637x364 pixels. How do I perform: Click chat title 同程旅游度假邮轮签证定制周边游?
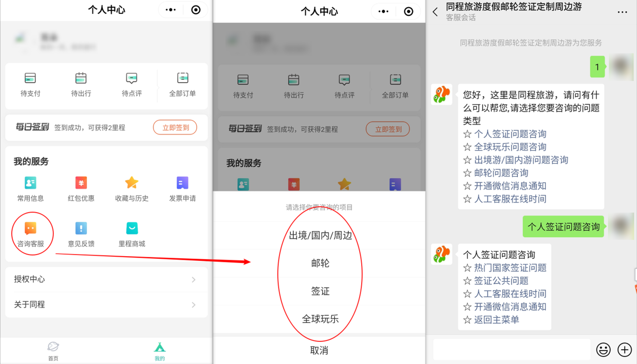coord(514,7)
